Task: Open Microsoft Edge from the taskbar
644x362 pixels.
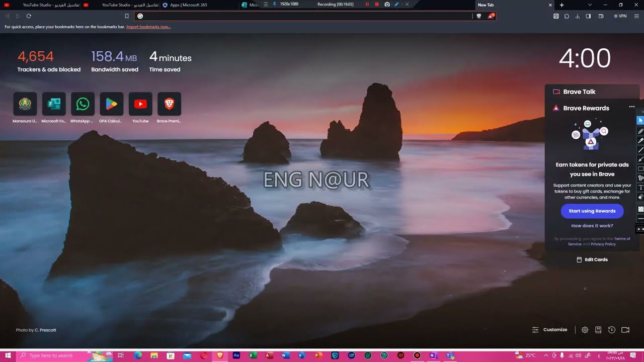Action: 138,355
